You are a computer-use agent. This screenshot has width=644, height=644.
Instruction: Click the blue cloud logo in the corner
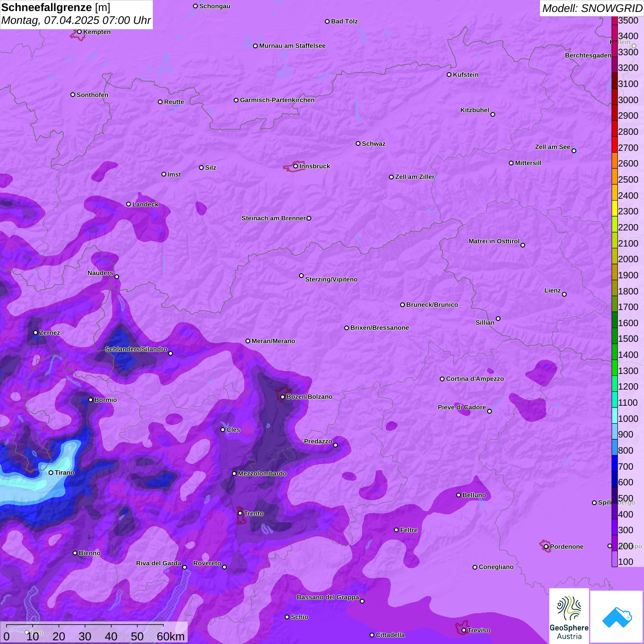pyautogui.click(x=616, y=617)
